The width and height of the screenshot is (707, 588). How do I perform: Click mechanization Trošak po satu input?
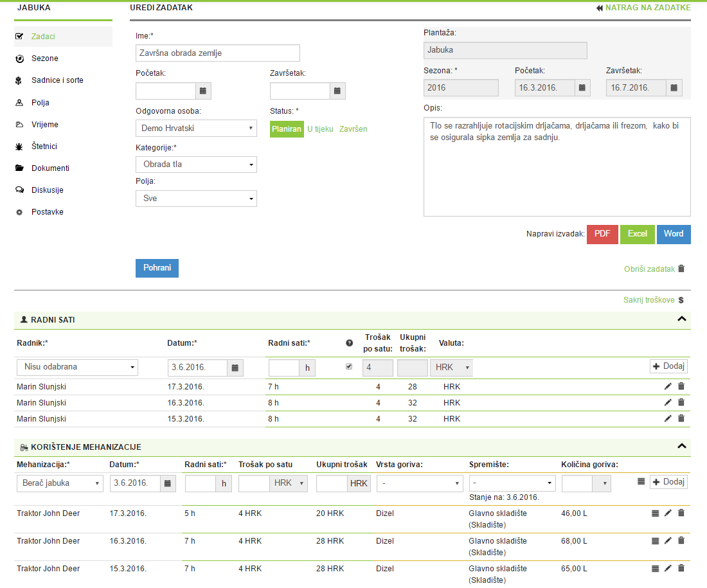(x=255, y=483)
